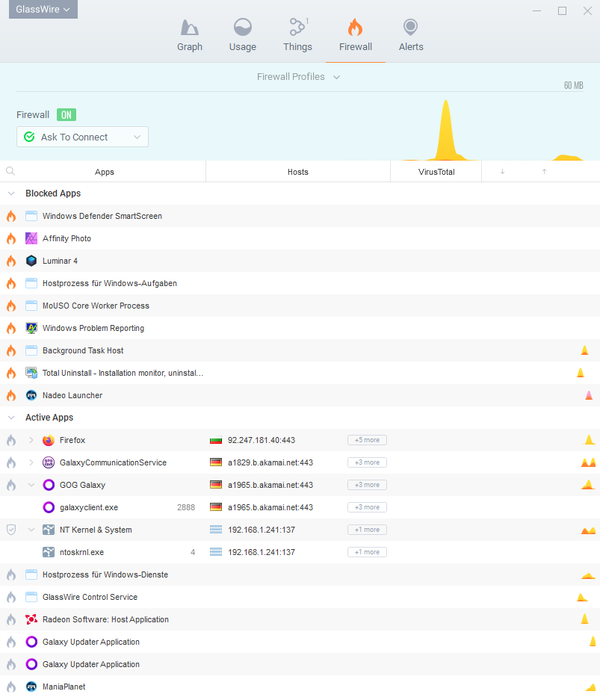Sort by the VirusTotal column

point(436,172)
